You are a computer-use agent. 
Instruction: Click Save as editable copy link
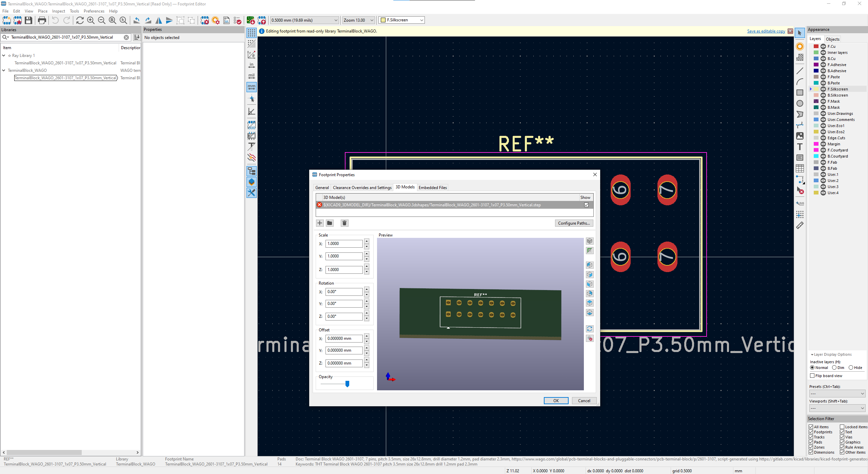coord(766,31)
